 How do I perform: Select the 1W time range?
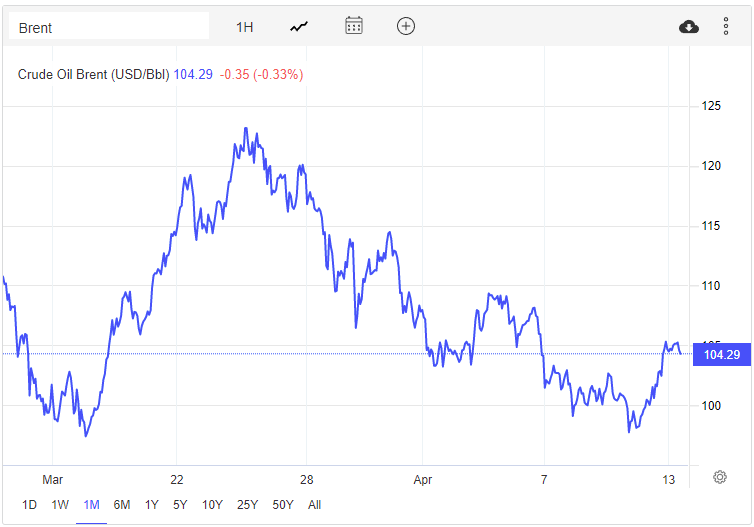click(60, 505)
